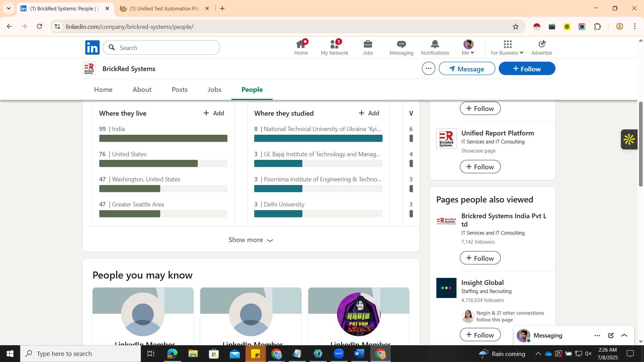Screen dimensions: 644x362
Task: Open Unified Report Platform logo
Action: pos(446,138)
